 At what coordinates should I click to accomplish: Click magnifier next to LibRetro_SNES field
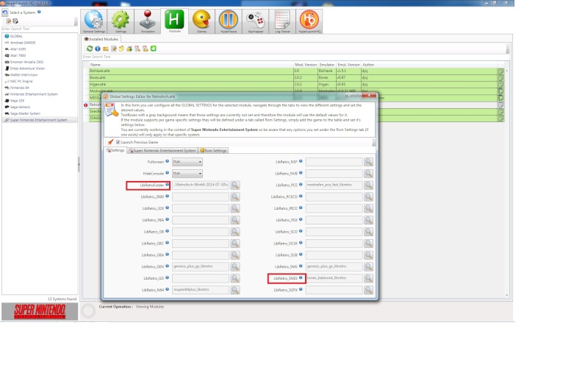click(369, 278)
